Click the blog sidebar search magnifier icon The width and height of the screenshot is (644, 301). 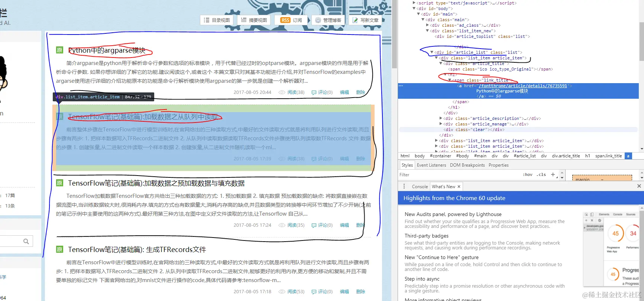26,241
